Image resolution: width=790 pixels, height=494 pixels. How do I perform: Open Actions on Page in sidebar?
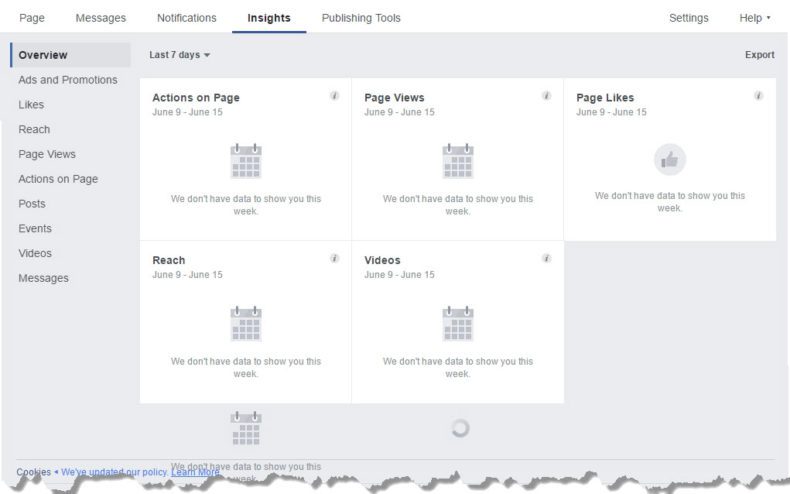click(58, 178)
